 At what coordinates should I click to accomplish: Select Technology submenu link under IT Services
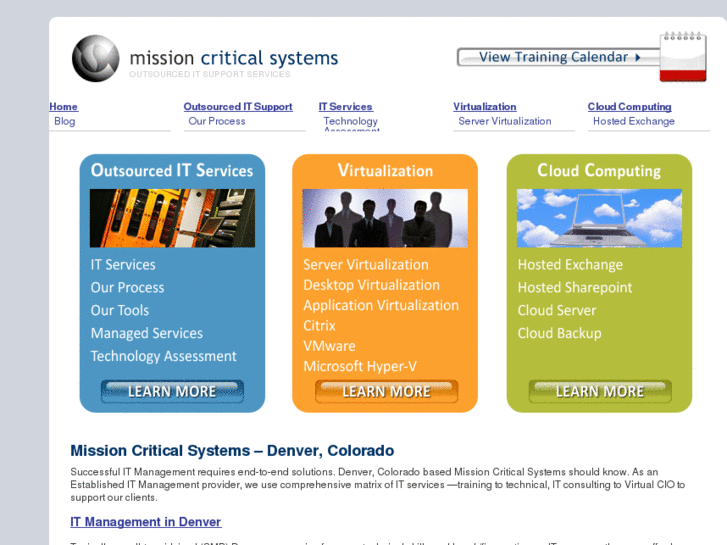(351, 121)
